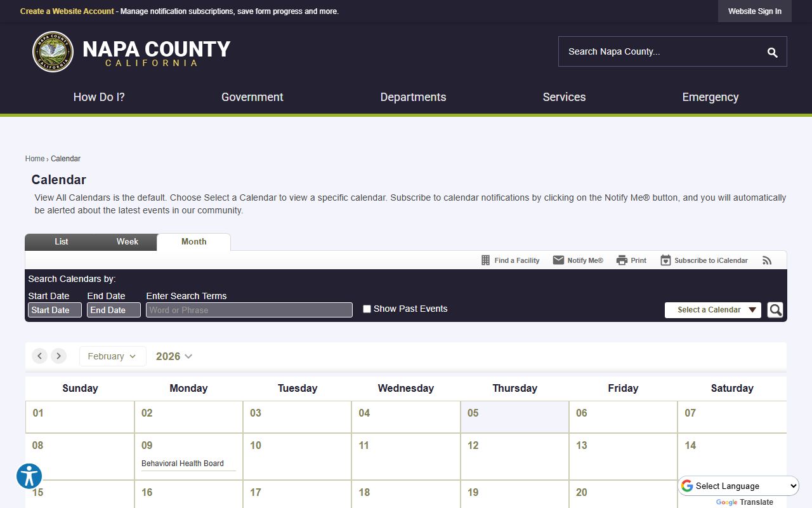Click the Calendar breadcrumb text
The height and width of the screenshot is (508, 812).
pos(65,159)
